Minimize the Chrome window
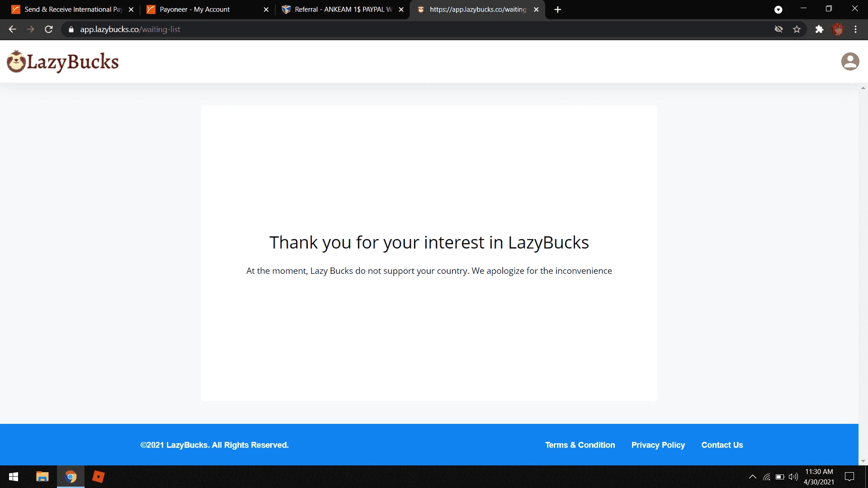868x488 pixels. click(803, 9)
